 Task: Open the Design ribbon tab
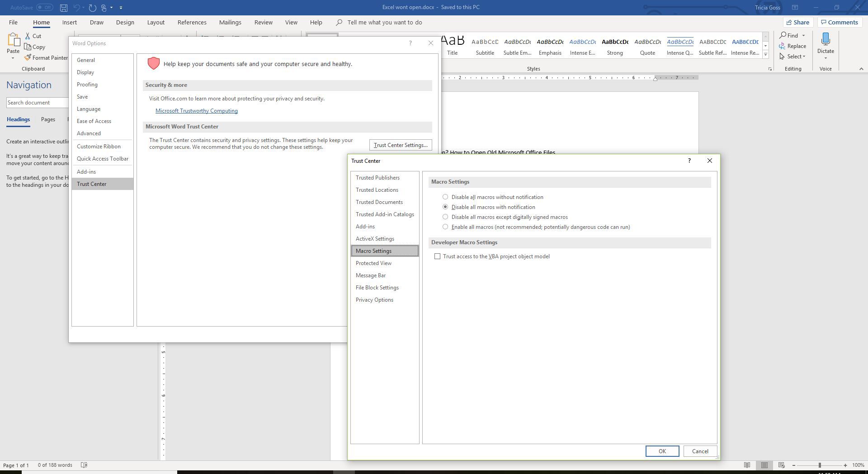pyautogui.click(x=125, y=22)
